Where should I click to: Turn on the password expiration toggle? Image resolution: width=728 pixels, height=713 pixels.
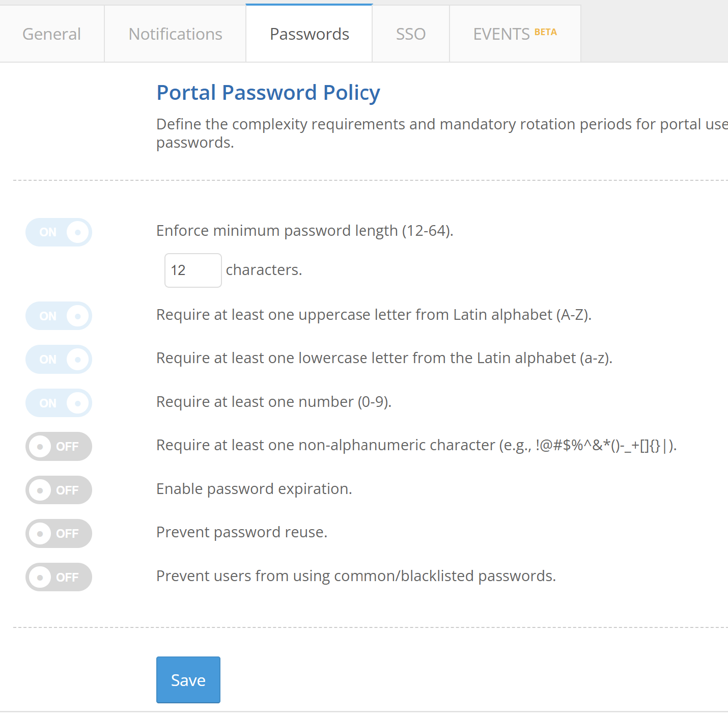point(59,490)
